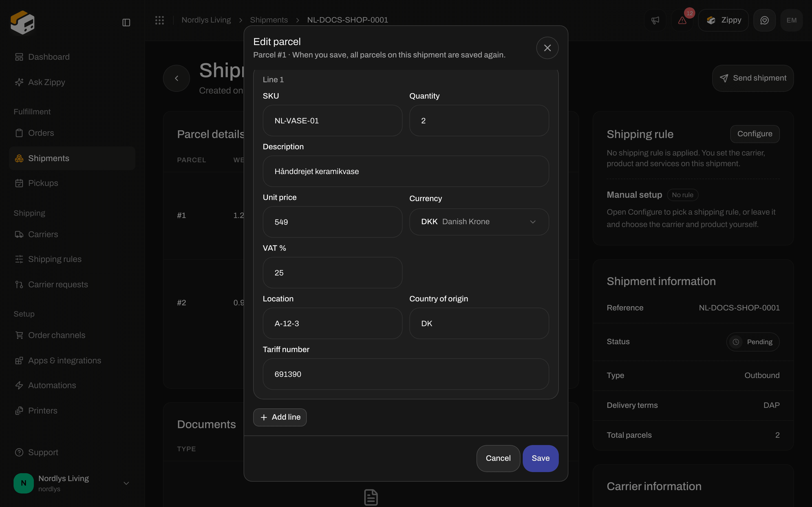Screen dimensions: 812x507
Task: Open alerts warning icon with badge
Action: (x=682, y=20)
